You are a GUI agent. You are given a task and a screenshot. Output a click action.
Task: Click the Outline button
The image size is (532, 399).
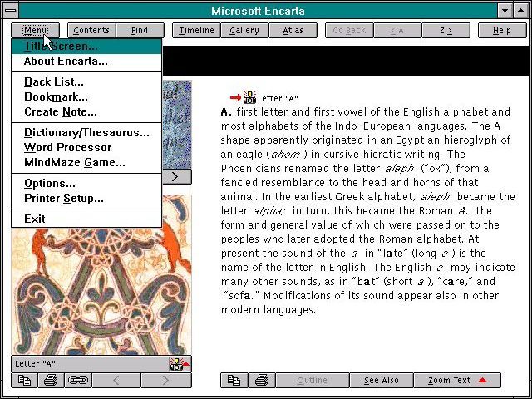(313, 381)
